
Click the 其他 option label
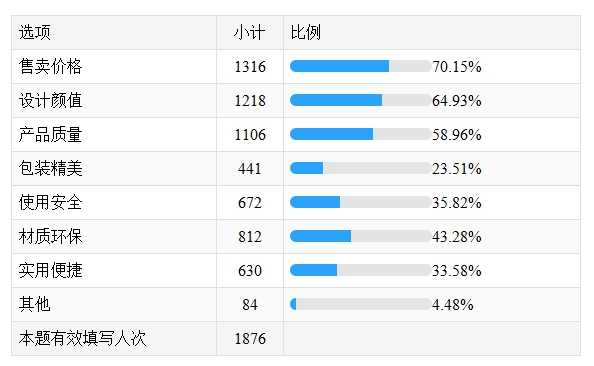[x=34, y=305]
